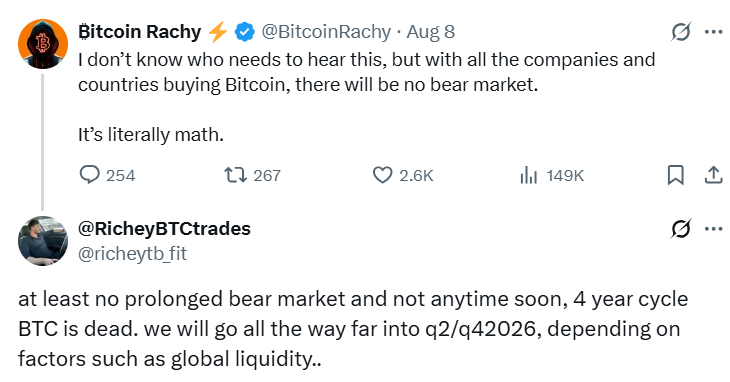Share the Bitcoin Rachy tweet

[x=713, y=175]
